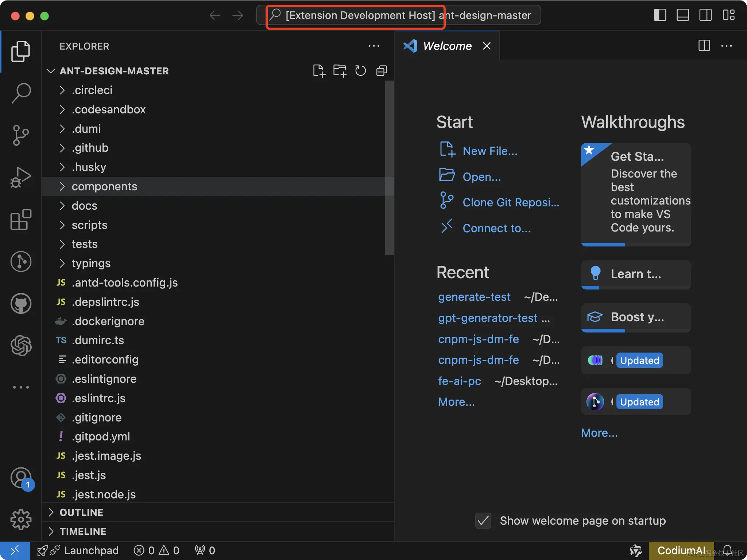The width and height of the screenshot is (747, 560).
Task: Open Explorer Views and More Actions menu
Action: [x=374, y=46]
